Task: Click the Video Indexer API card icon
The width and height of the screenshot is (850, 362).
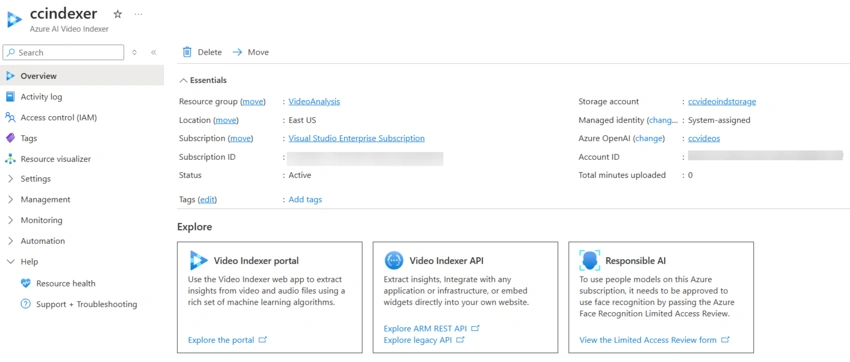Action: [x=394, y=261]
